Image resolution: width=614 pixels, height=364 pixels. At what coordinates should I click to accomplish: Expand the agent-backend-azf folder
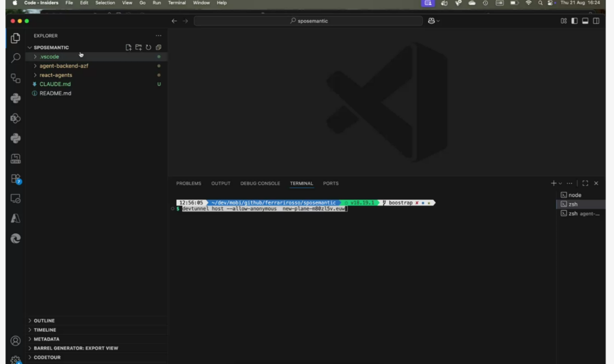pyautogui.click(x=97, y=66)
